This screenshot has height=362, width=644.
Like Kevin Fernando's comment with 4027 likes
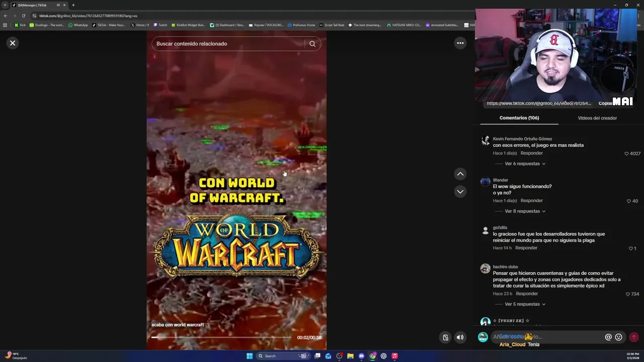[626, 153]
